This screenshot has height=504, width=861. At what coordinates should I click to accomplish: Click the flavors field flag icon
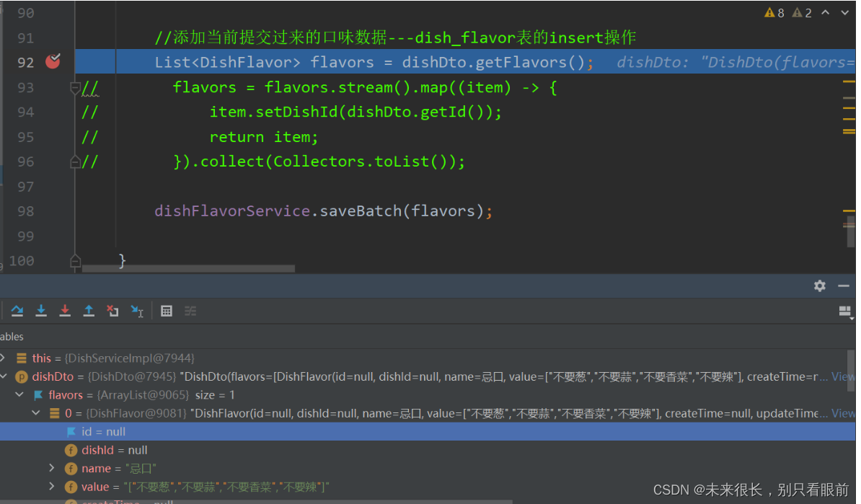38,395
